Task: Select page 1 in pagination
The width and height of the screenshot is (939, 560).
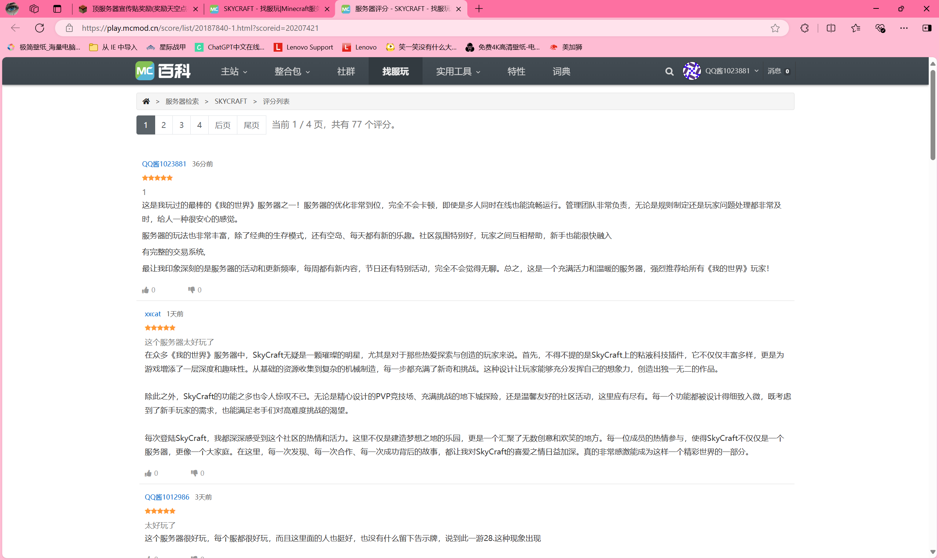Action: 145,125
